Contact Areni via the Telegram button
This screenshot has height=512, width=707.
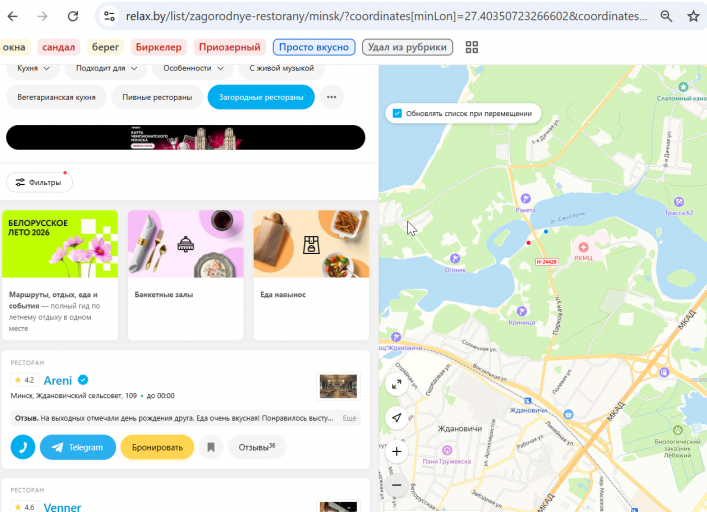pyautogui.click(x=78, y=447)
